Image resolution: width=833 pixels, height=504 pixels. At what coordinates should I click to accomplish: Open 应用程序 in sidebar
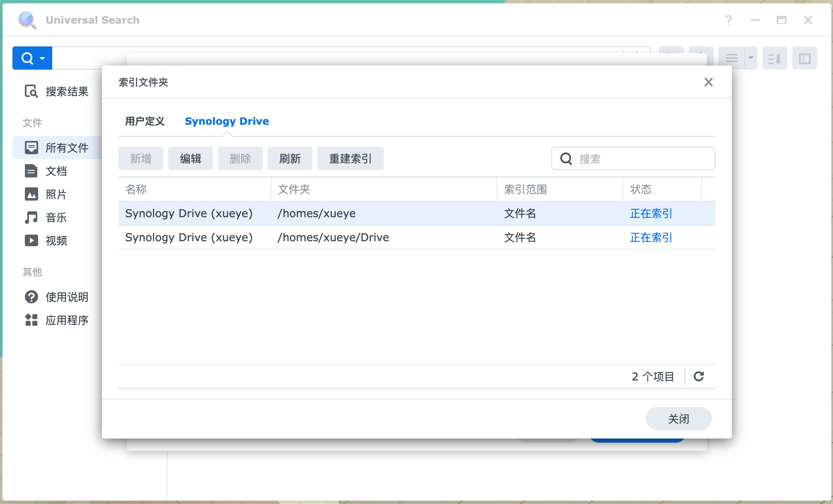pos(66,320)
